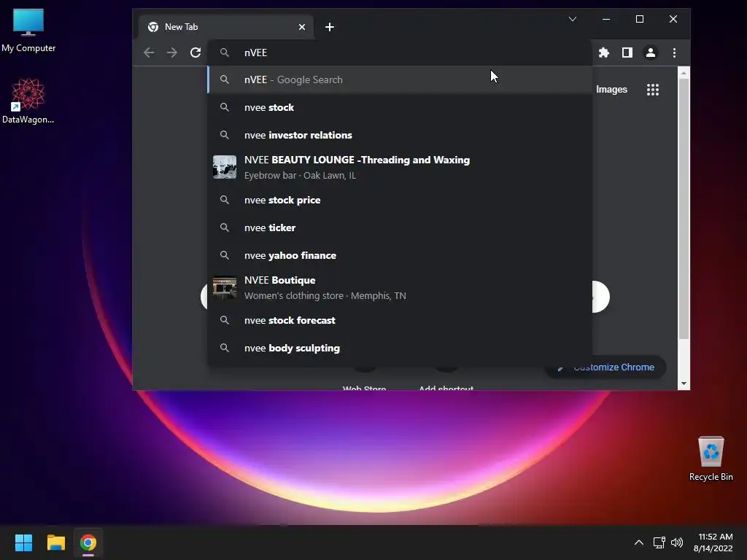Open the network tray icon

659,542
